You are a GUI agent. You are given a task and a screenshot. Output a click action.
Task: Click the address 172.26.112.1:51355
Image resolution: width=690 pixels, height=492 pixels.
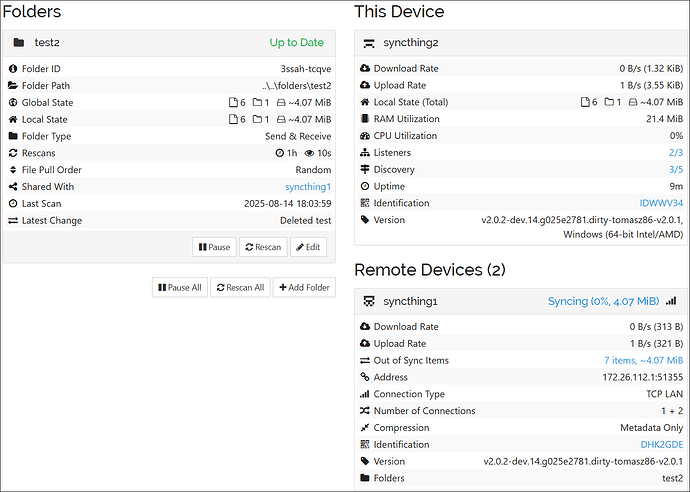tap(643, 377)
